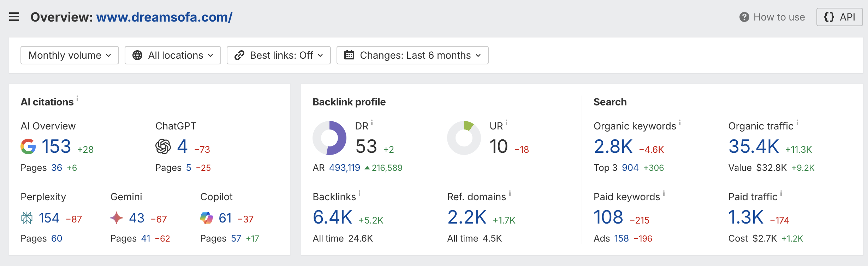Click the Ref. domains info icon
The image size is (868, 266).
coord(510,193)
